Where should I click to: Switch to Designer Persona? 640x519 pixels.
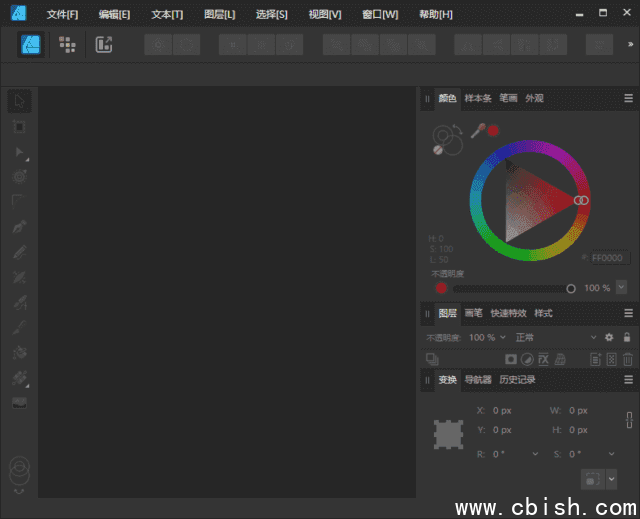point(31,44)
